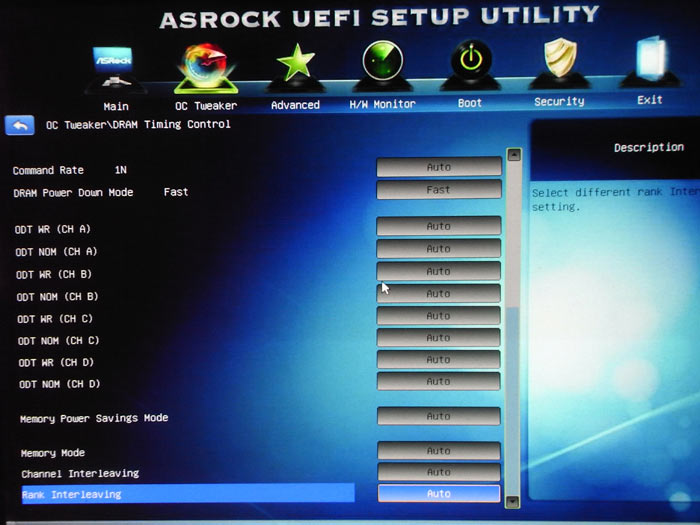
Task: Switch to the Security tab label
Action: (x=559, y=102)
